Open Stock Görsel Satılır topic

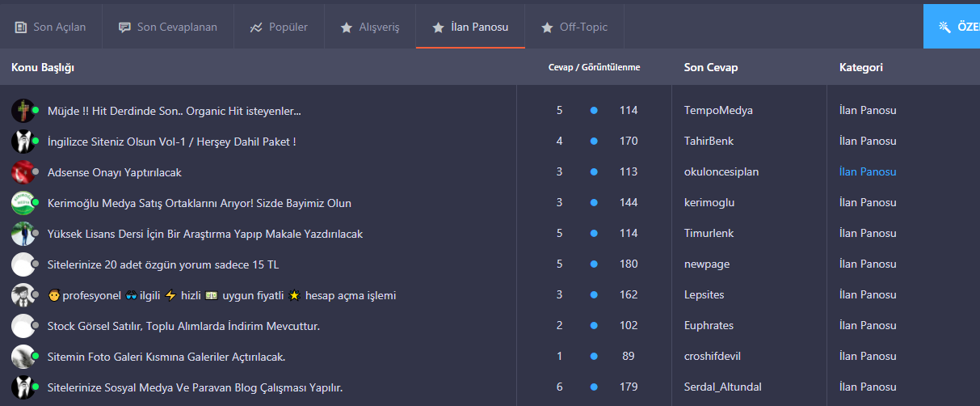pos(183,326)
